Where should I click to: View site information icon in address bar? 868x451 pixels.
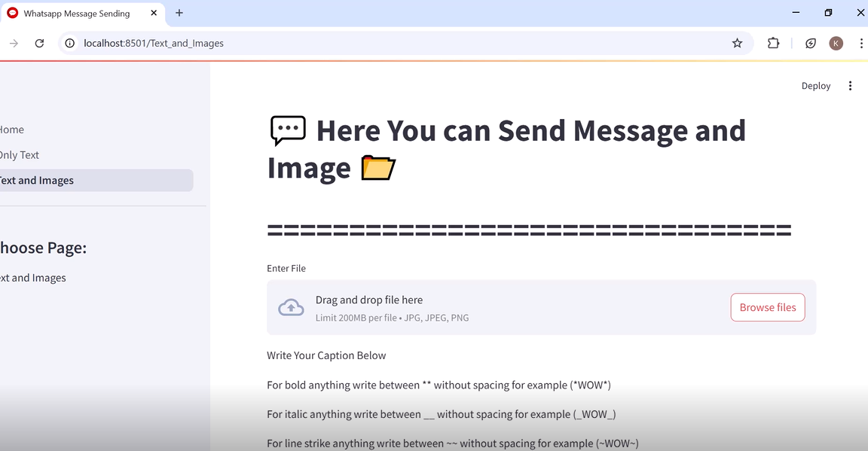(70, 43)
